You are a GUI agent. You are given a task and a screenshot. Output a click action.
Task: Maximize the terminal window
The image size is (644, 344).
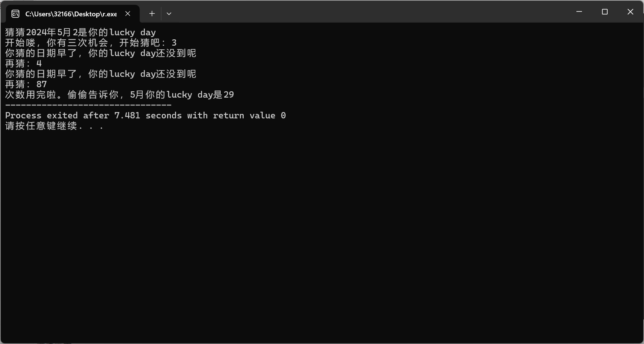coord(605,12)
